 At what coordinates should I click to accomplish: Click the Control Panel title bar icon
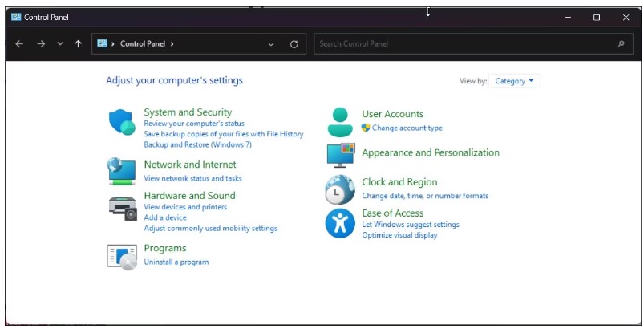pyautogui.click(x=16, y=17)
